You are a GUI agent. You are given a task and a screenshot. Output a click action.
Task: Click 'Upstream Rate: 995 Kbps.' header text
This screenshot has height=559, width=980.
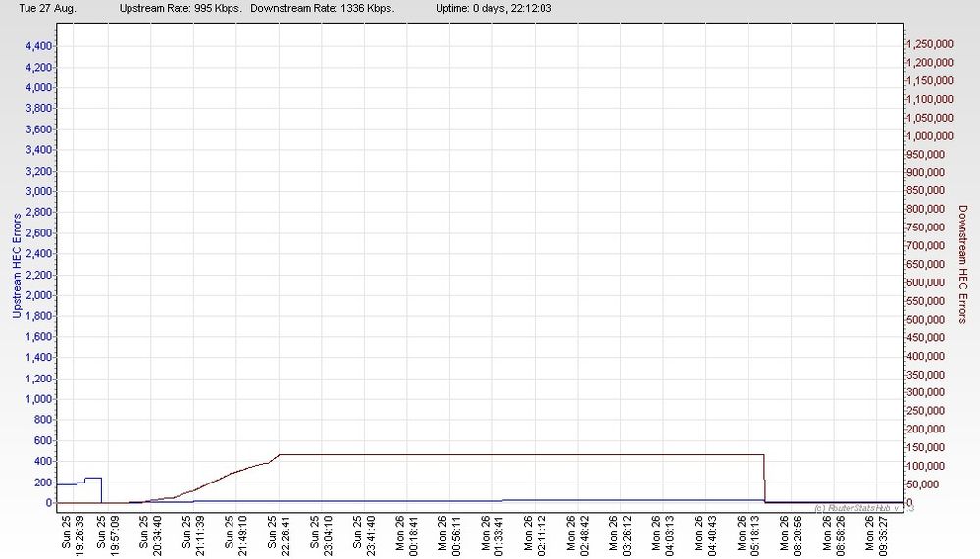(181, 8)
